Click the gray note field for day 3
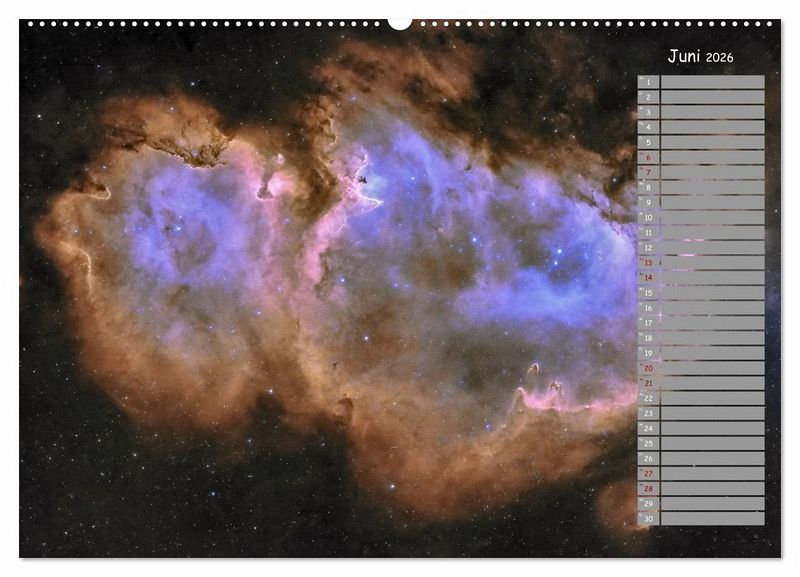The height and width of the screenshot is (577, 800). point(712,112)
